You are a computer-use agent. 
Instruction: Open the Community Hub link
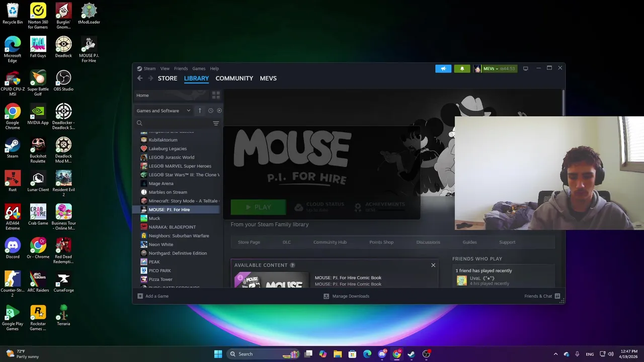coord(330,242)
